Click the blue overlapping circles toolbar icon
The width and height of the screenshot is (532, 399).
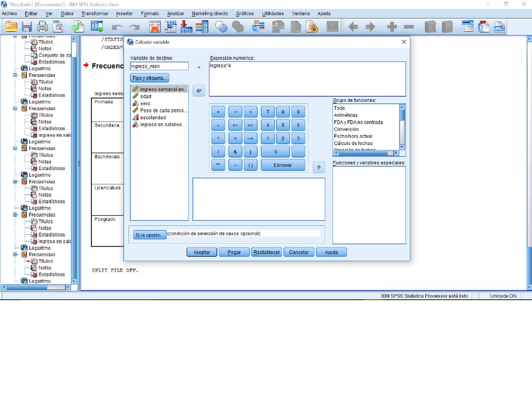pos(221,26)
